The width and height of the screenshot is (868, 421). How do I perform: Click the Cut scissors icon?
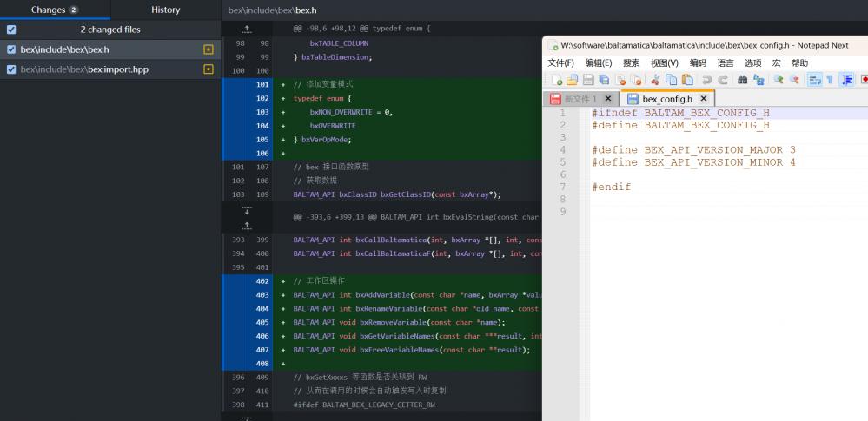656,79
